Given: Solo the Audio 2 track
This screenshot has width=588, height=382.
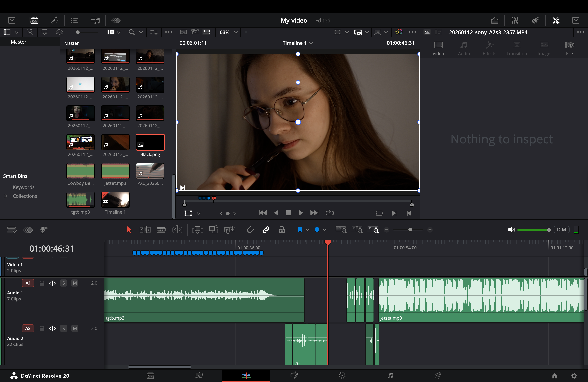Looking at the screenshot, I should (x=63, y=328).
